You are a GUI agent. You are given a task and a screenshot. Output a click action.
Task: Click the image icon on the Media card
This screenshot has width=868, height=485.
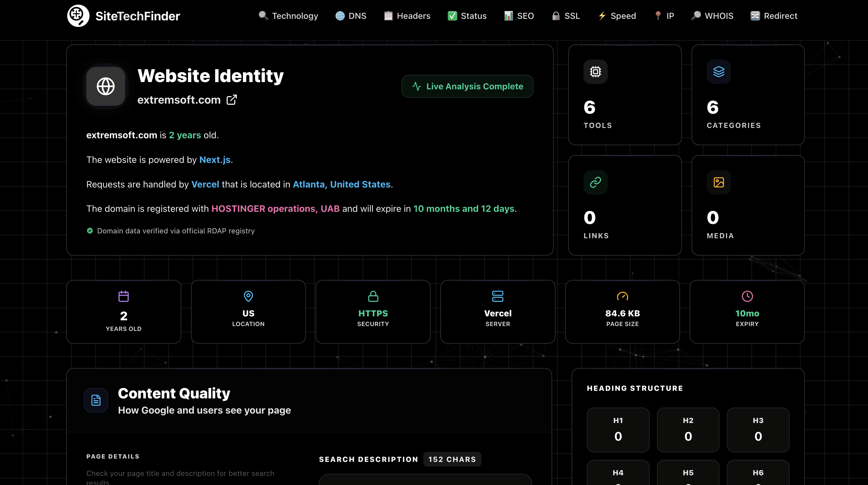(x=719, y=182)
